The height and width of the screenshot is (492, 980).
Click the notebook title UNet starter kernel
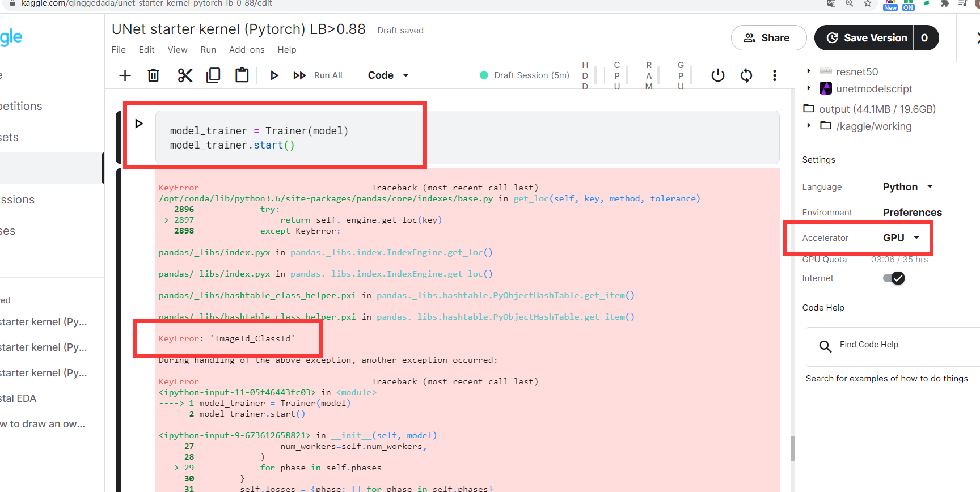point(238,29)
